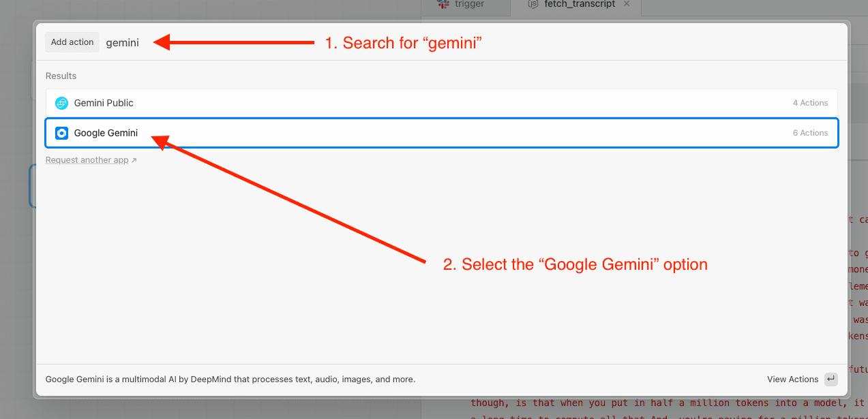Click the Add action label

(72, 42)
